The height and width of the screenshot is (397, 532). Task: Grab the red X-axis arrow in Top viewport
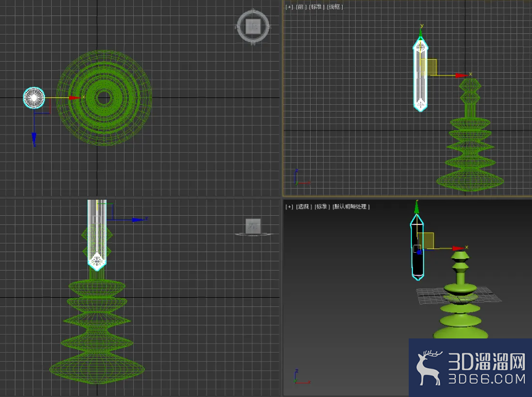(74, 98)
